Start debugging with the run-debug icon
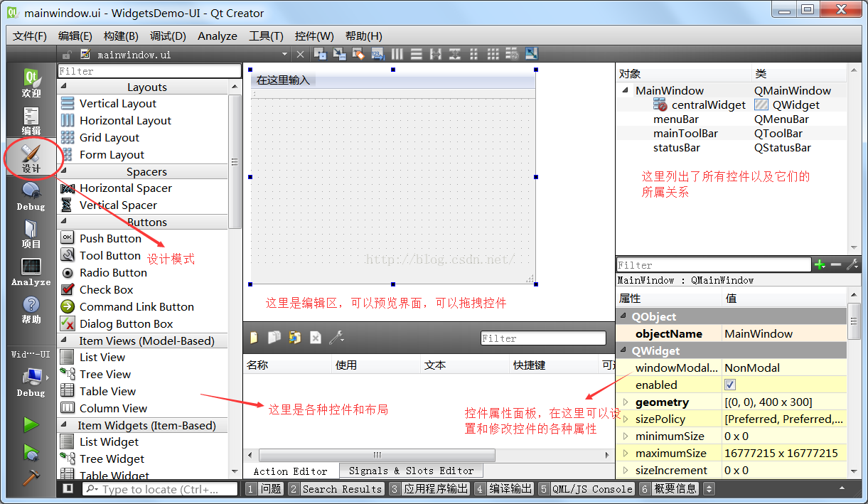The width and height of the screenshot is (868, 504). click(x=31, y=451)
